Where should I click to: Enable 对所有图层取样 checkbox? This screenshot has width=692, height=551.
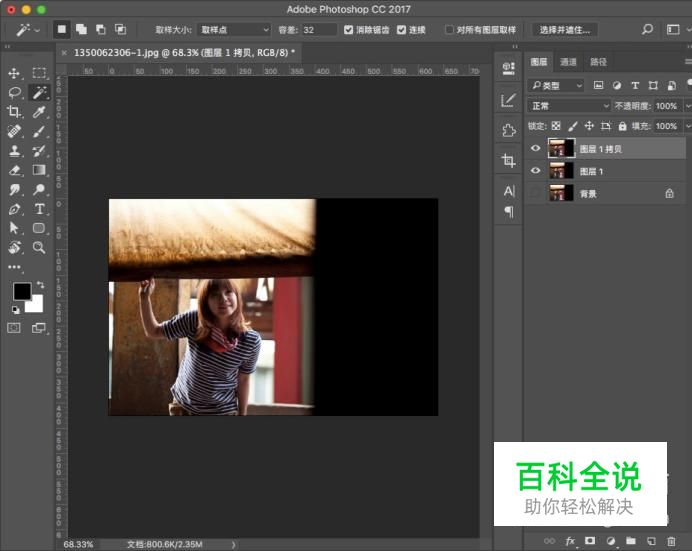click(x=449, y=30)
